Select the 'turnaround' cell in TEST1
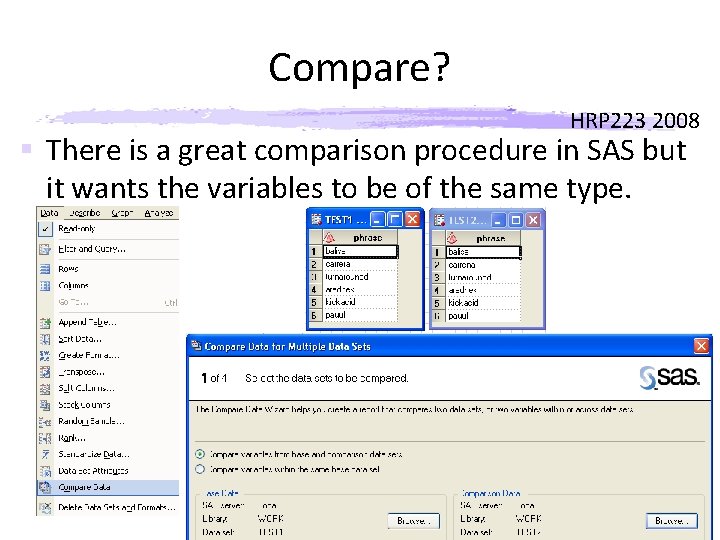The width and height of the screenshot is (720, 540). (360, 277)
